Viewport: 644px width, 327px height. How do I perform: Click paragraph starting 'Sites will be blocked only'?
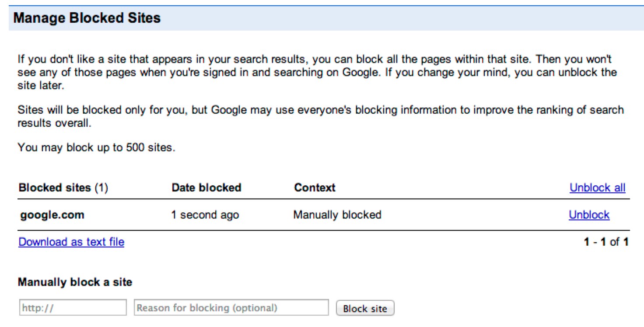coord(320,116)
